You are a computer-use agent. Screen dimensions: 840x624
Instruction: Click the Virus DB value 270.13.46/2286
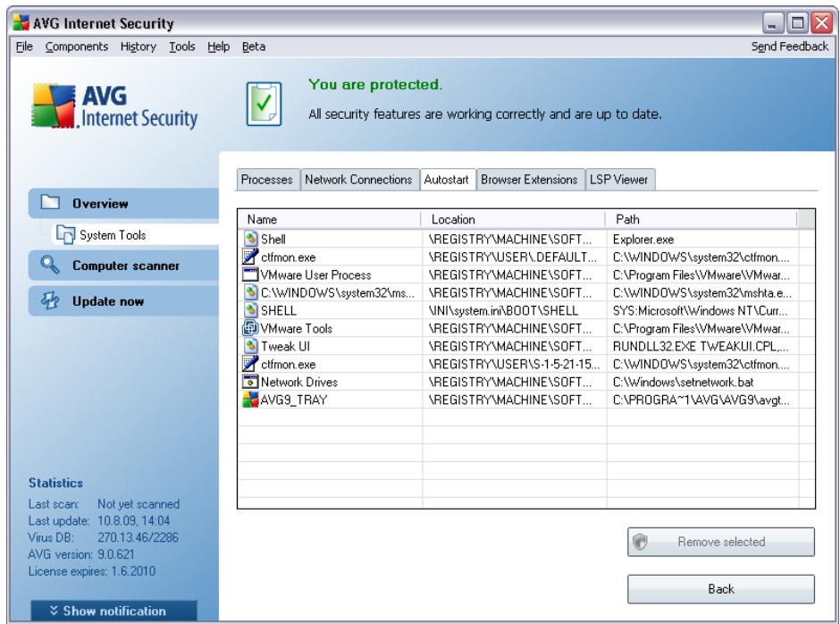[138, 537]
